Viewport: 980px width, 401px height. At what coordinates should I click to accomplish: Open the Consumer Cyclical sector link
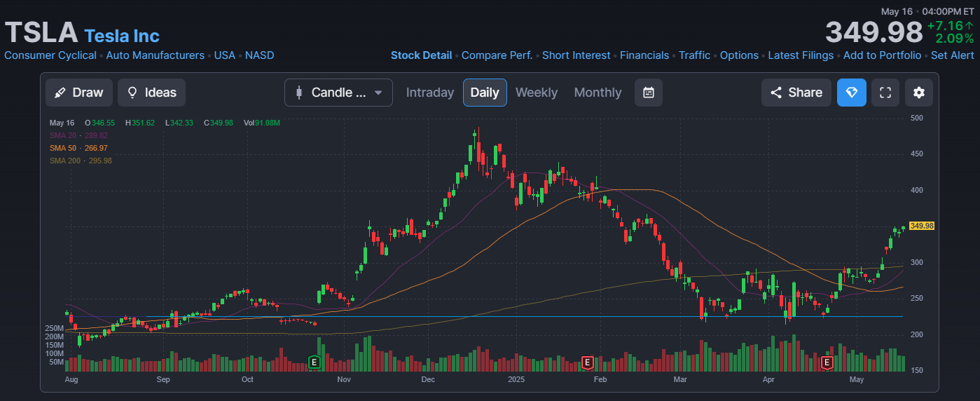[x=50, y=55]
